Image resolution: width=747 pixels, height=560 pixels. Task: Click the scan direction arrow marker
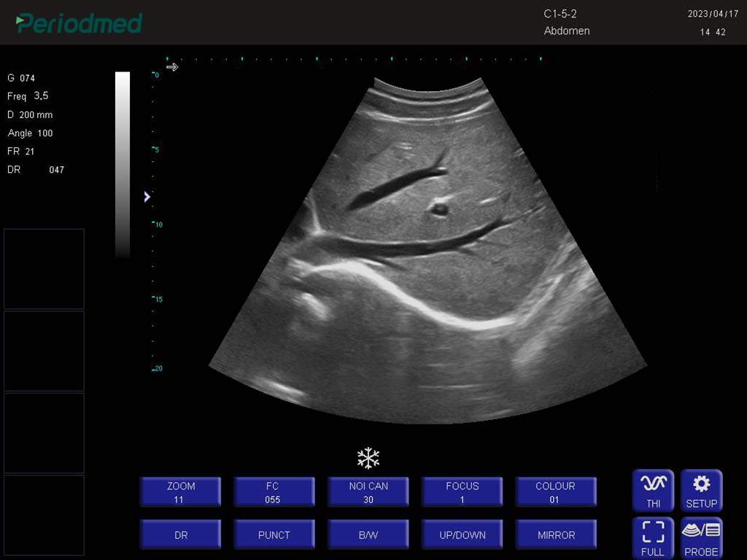[x=172, y=67]
